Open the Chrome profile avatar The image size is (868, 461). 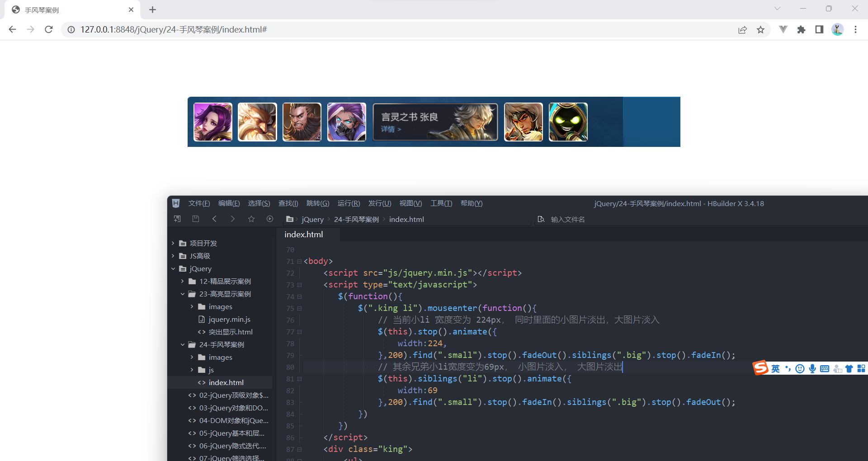coord(837,29)
